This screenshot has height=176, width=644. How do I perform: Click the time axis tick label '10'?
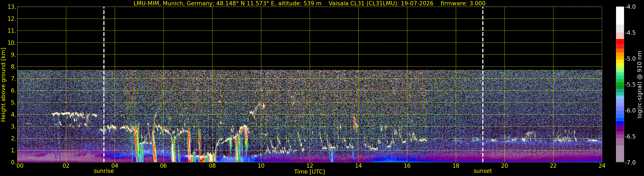tap(261, 166)
